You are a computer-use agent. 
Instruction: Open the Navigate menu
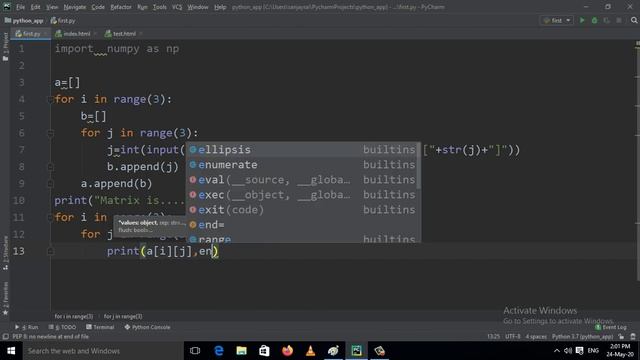(75, 7)
